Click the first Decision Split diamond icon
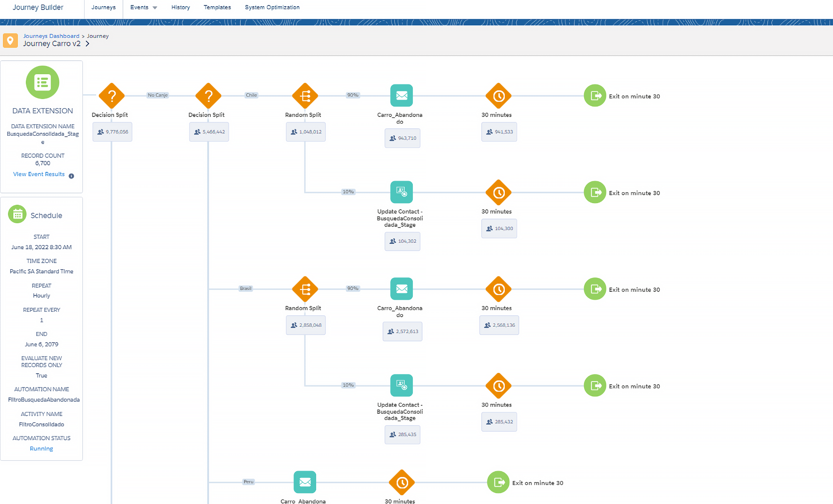Viewport: 833px width, 504px height. 112,96
